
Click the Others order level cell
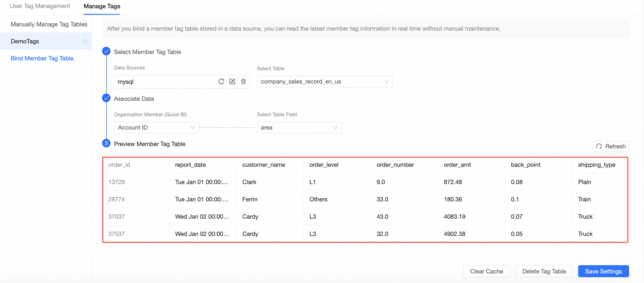click(x=318, y=199)
